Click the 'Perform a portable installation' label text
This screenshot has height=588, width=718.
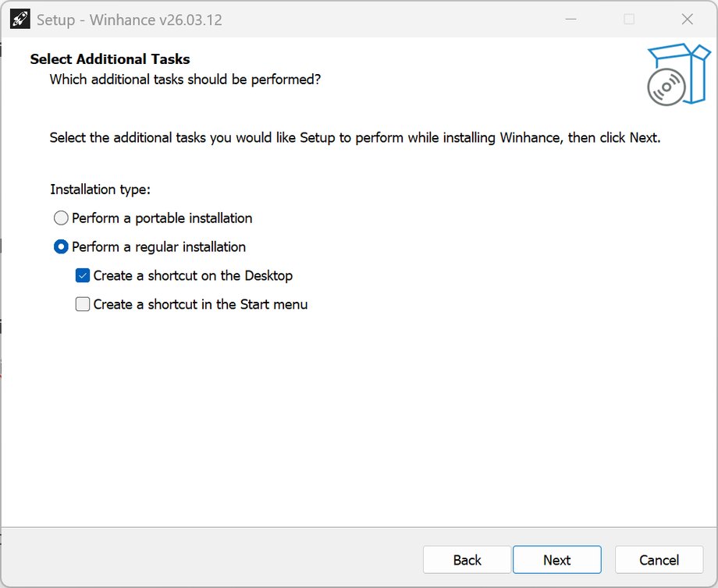click(162, 218)
